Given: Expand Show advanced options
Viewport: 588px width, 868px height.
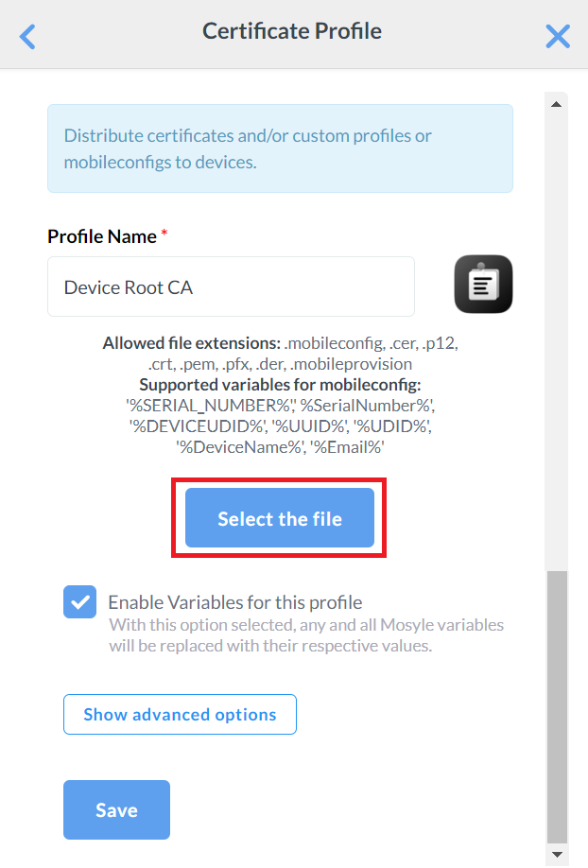Looking at the screenshot, I should pyautogui.click(x=180, y=715).
